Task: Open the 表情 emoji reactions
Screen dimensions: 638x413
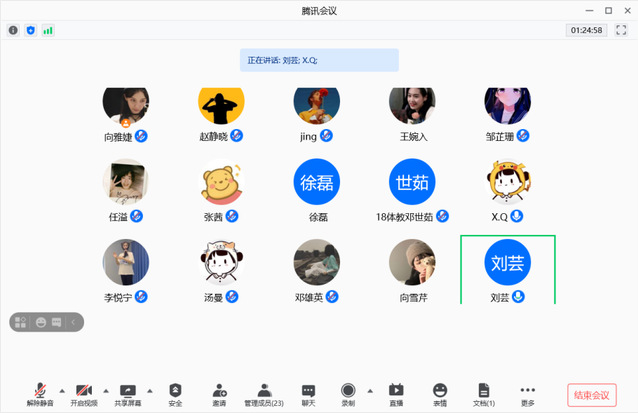Action: [x=440, y=390]
